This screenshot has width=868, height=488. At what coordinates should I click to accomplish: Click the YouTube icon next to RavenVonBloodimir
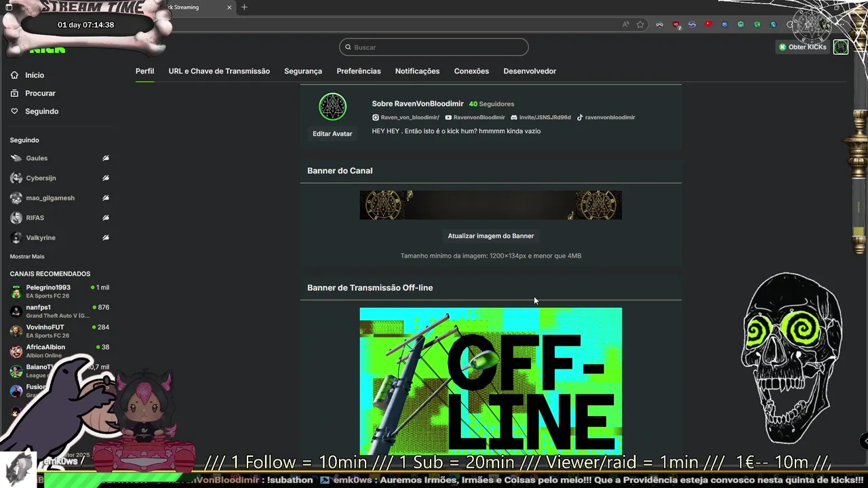448,117
